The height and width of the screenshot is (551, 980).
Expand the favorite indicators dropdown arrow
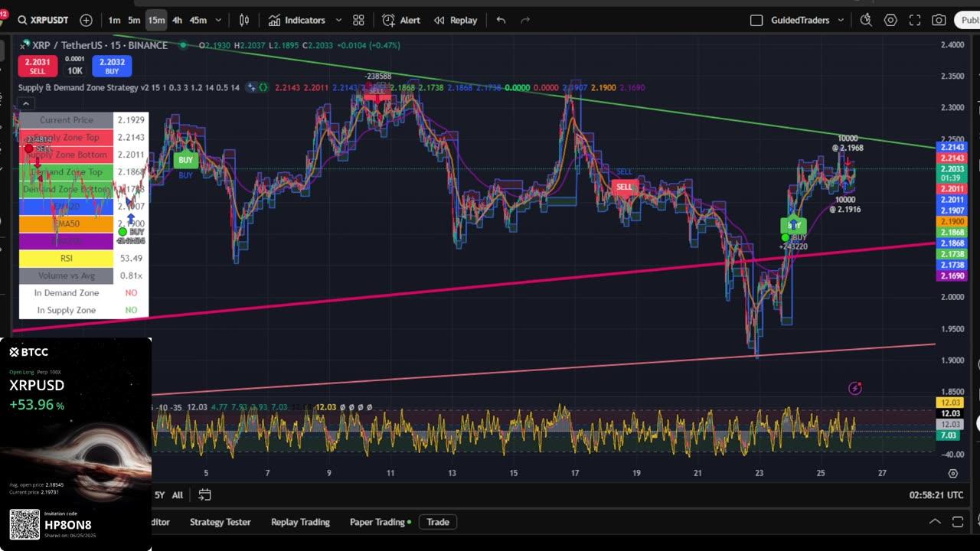coord(337,20)
